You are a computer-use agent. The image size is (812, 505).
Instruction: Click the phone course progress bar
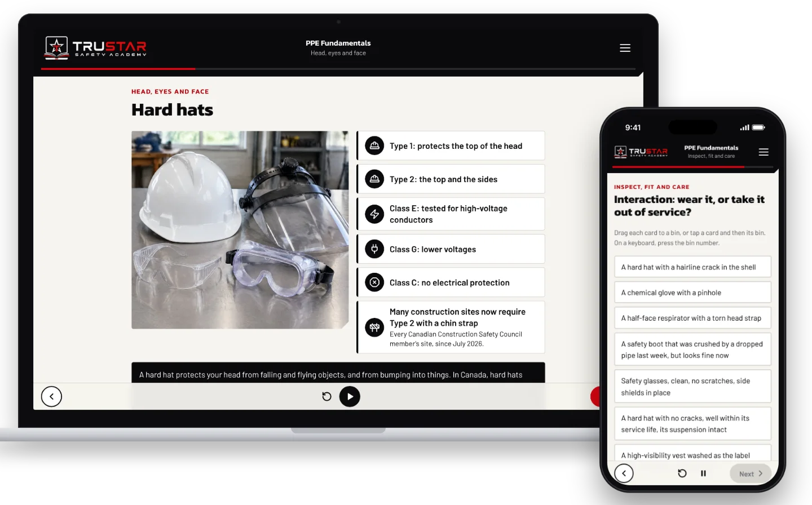(x=692, y=167)
